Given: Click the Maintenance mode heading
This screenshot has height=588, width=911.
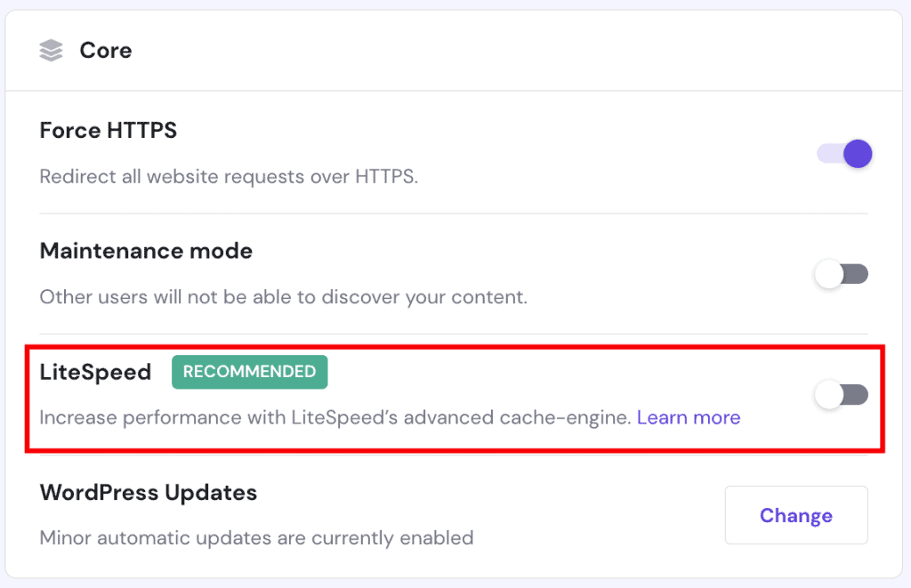Looking at the screenshot, I should coord(146,251).
